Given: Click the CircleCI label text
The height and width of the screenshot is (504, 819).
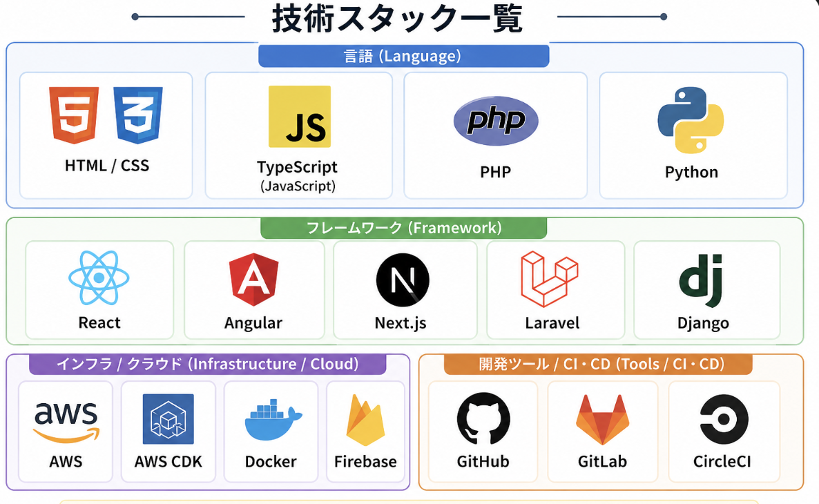Looking at the screenshot, I should coord(722,462).
